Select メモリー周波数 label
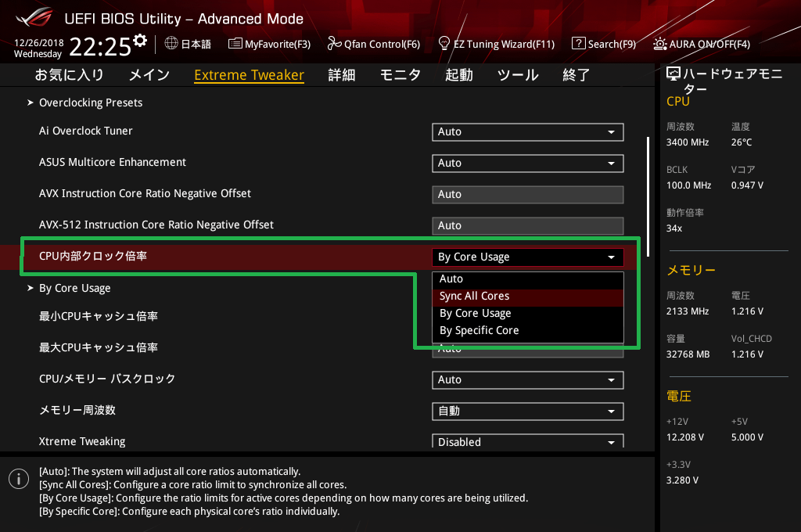The height and width of the screenshot is (532, 801). pos(77,410)
